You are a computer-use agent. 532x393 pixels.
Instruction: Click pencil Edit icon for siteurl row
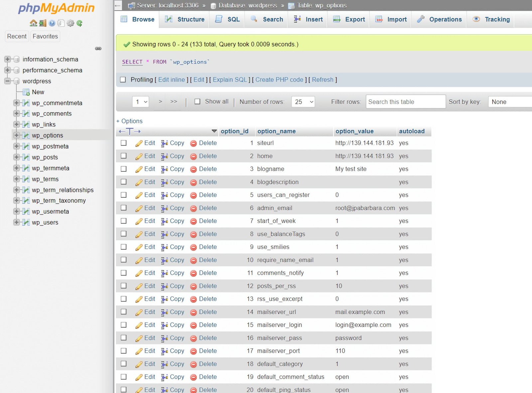pos(139,143)
